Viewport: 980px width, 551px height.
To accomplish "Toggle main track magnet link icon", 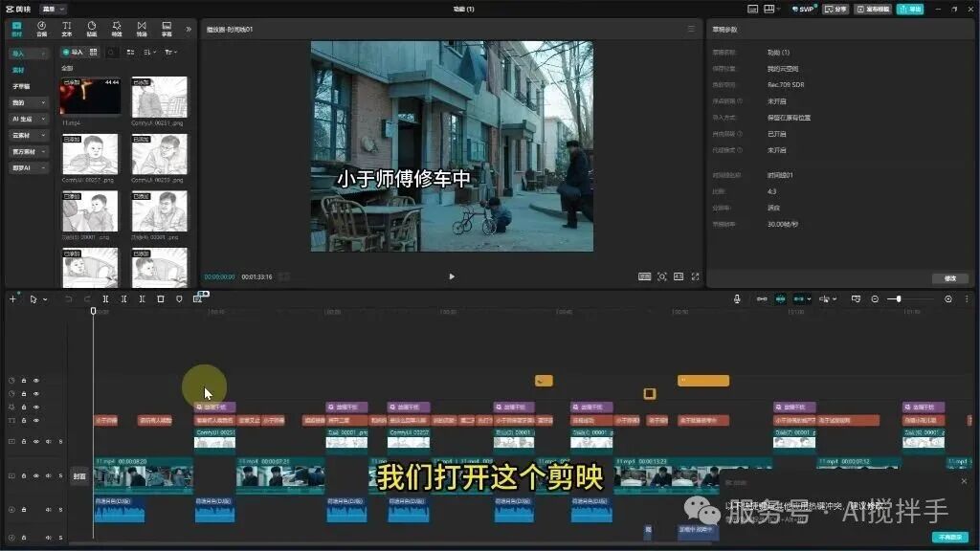I will [x=762, y=299].
